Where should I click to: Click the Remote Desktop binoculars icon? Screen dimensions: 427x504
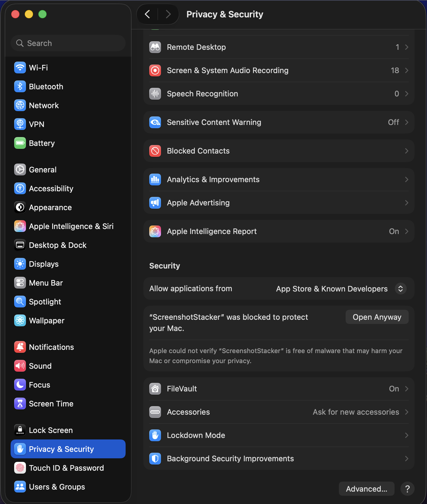tap(155, 47)
